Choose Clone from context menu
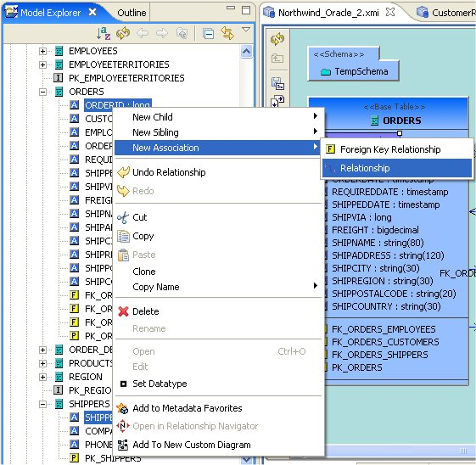The width and height of the screenshot is (476, 465). pos(217,272)
